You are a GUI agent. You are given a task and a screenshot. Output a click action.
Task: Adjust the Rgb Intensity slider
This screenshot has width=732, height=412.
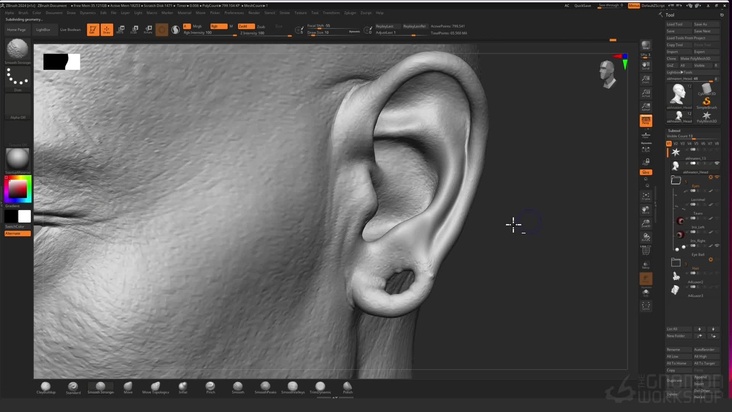pos(210,33)
